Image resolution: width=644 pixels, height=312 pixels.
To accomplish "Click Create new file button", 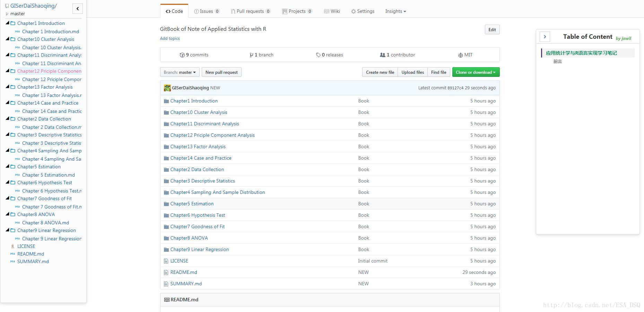I will click(x=380, y=72).
